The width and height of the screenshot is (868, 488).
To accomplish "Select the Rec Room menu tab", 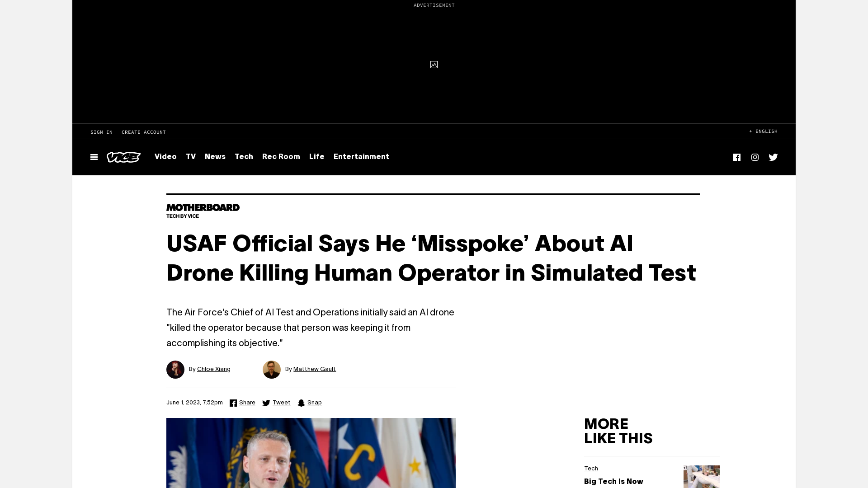I will pos(281,157).
